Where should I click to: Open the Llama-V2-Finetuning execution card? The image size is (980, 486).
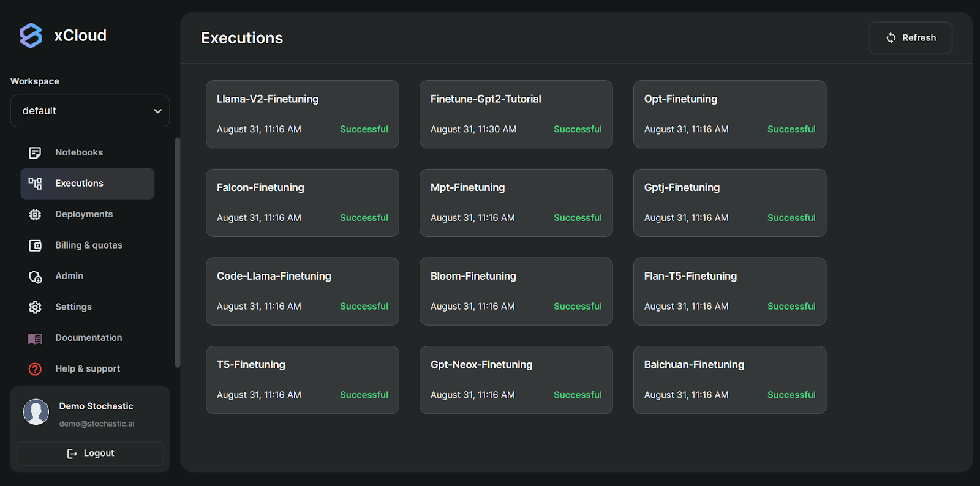click(303, 114)
